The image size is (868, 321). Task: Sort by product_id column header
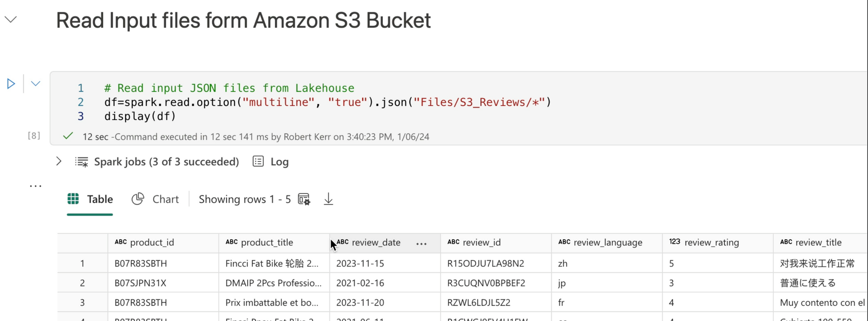click(152, 242)
